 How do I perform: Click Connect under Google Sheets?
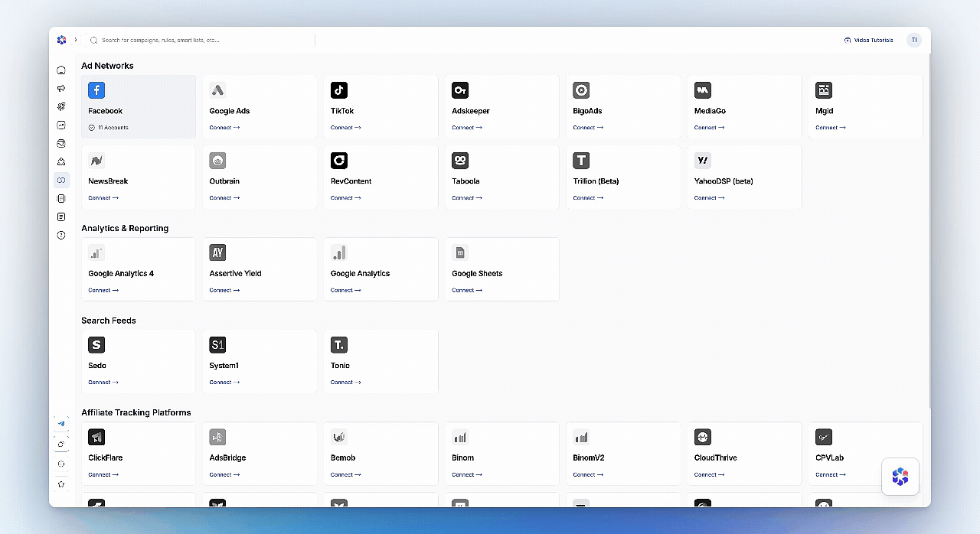(467, 291)
